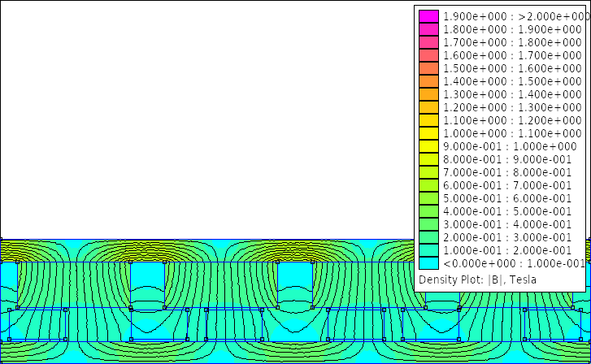
Task: Pick the 1.300e+000 : 1.400e+000 swatch
Action: coord(428,94)
